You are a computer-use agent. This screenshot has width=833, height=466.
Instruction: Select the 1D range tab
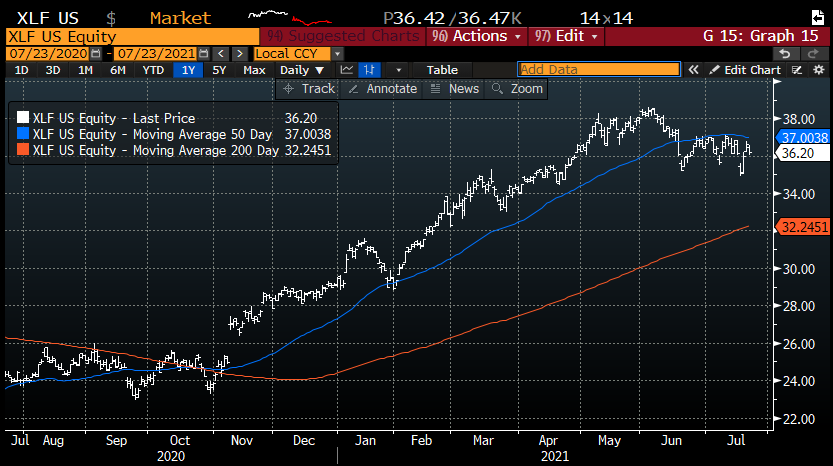[x=21, y=70]
